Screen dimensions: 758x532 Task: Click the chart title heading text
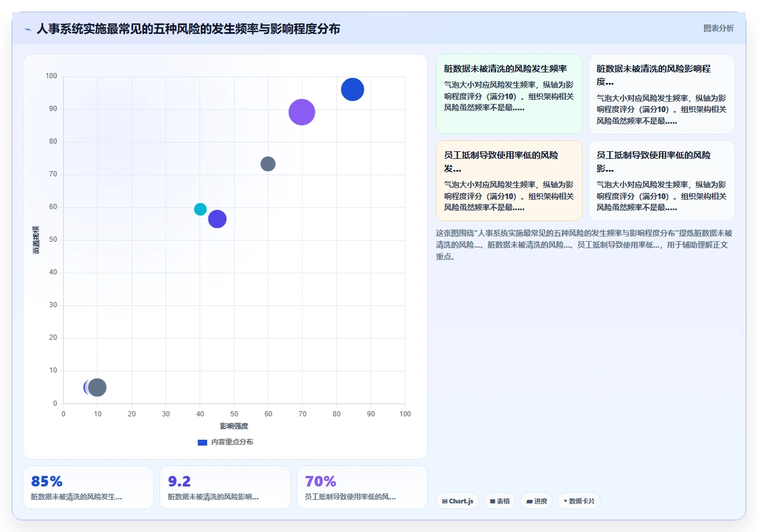[188, 29]
